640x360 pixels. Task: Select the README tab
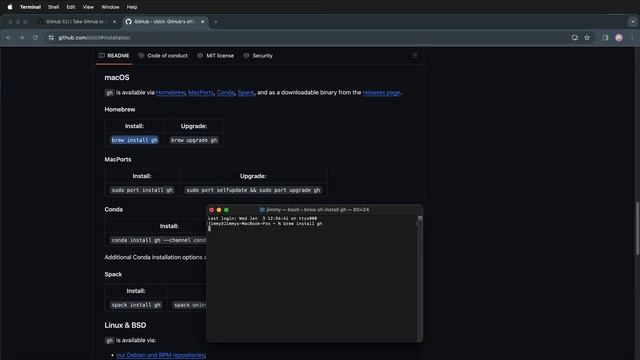[x=114, y=56]
